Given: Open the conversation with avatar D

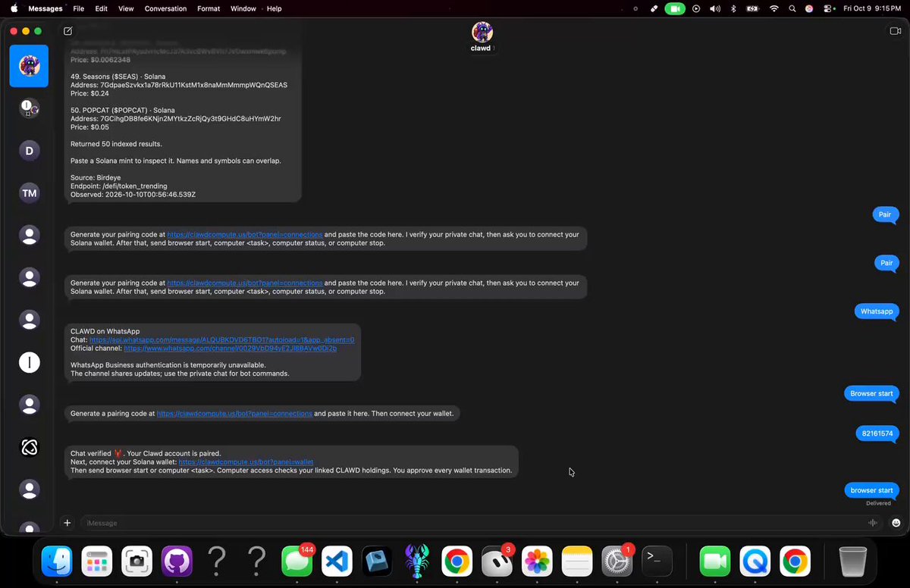Looking at the screenshot, I should tap(29, 151).
